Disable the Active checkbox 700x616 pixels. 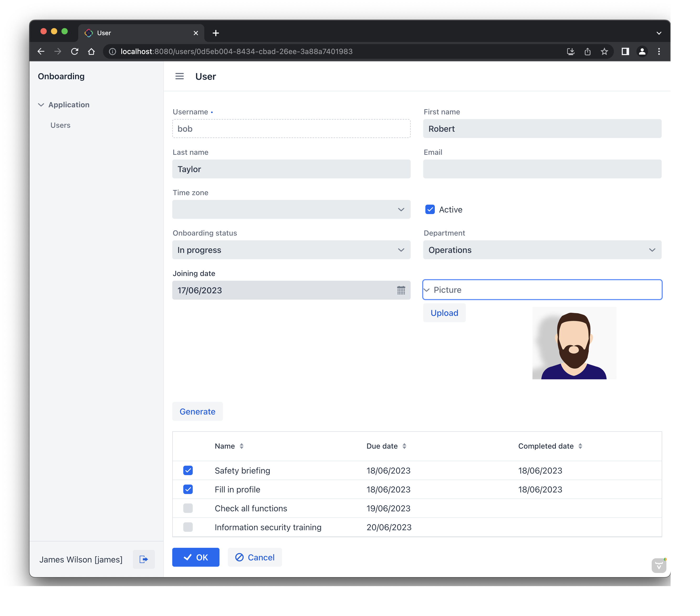pyautogui.click(x=430, y=209)
